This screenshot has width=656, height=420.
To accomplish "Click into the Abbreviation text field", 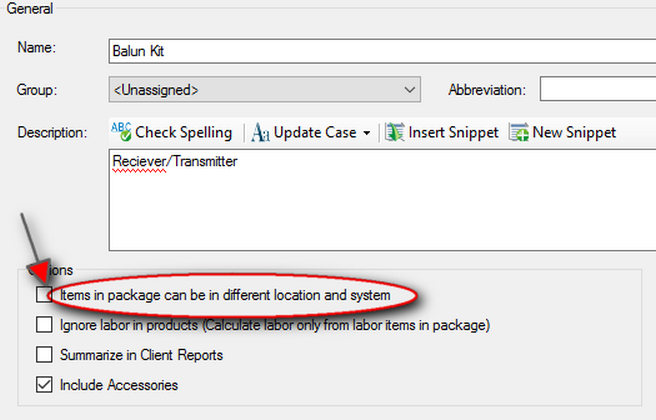I will click(x=598, y=89).
